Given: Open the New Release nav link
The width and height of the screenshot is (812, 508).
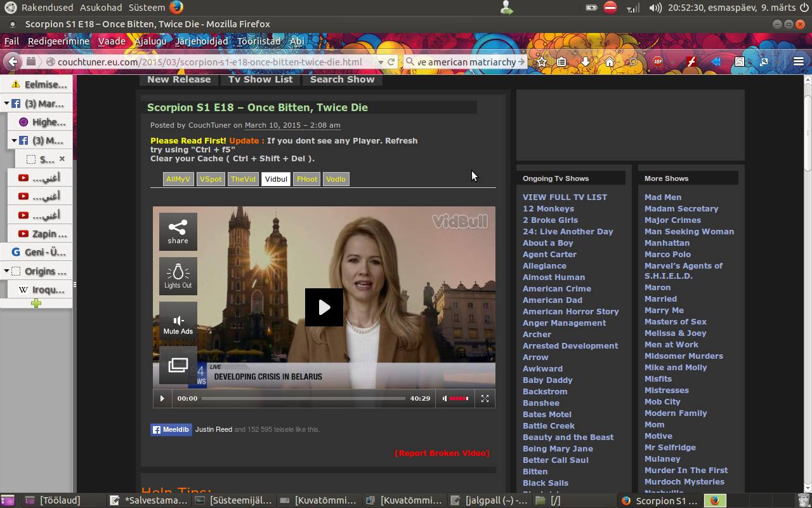Looking at the screenshot, I should [179, 79].
